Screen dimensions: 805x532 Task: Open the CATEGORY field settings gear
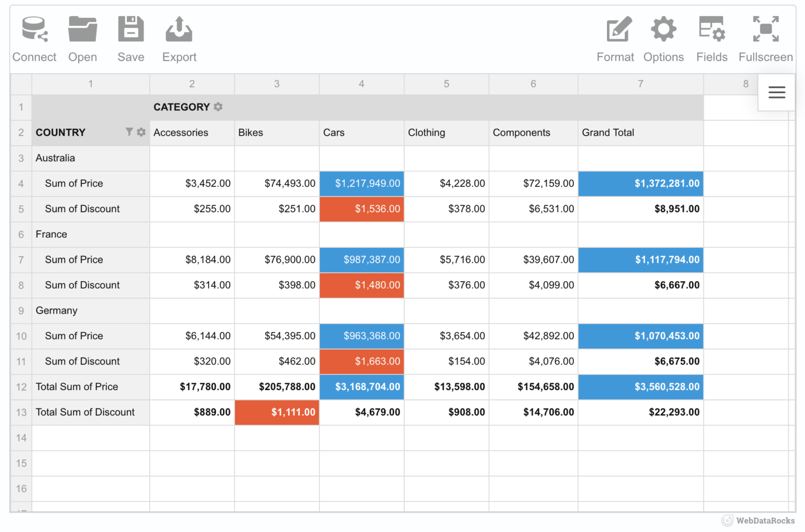[218, 107]
